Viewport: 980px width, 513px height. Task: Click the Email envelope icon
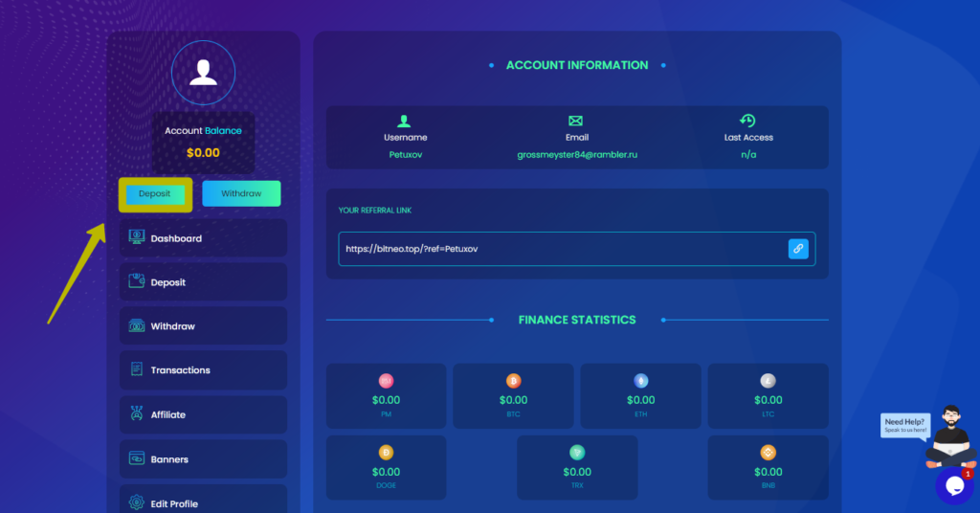pos(575,121)
